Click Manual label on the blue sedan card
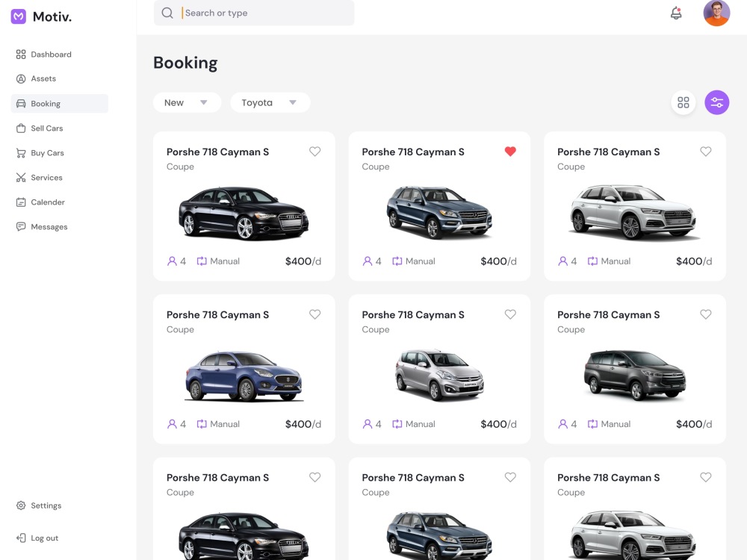This screenshot has width=747, height=560. click(x=225, y=424)
